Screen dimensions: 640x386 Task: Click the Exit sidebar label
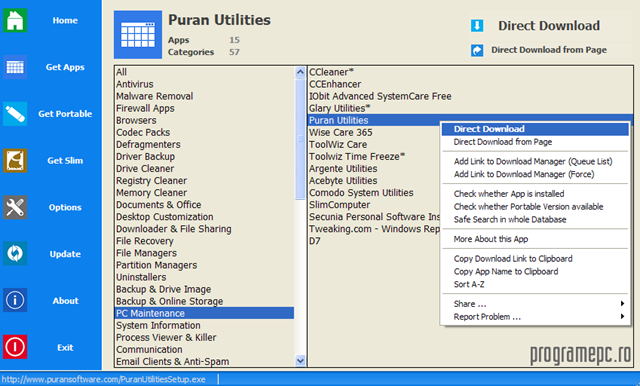(x=65, y=347)
